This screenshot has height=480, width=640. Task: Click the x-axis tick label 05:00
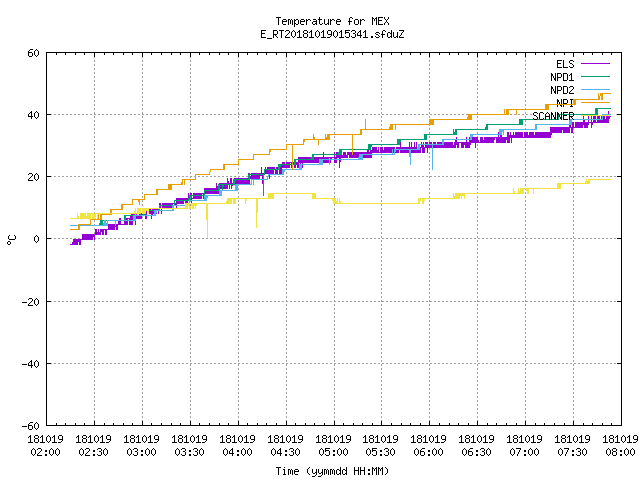point(333,452)
